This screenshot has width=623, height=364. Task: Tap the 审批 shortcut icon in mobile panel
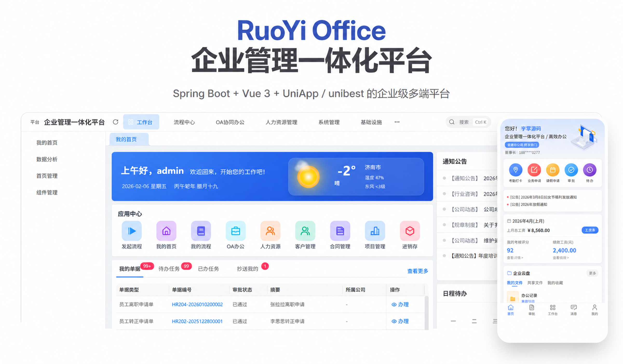point(571,170)
